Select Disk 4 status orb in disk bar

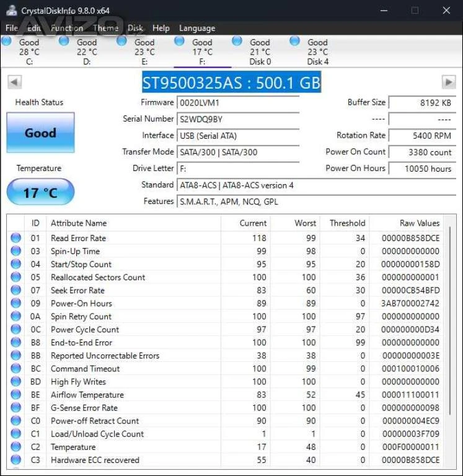(295, 42)
